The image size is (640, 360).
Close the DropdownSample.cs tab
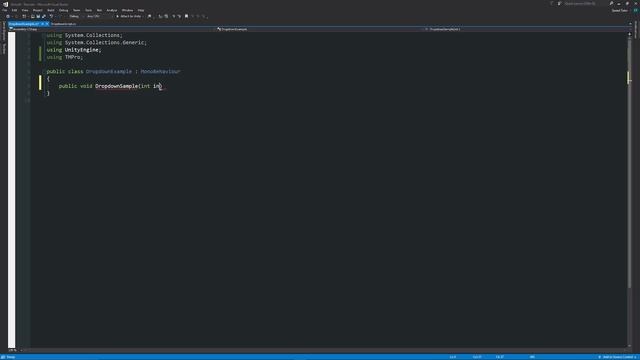point(47,24)
